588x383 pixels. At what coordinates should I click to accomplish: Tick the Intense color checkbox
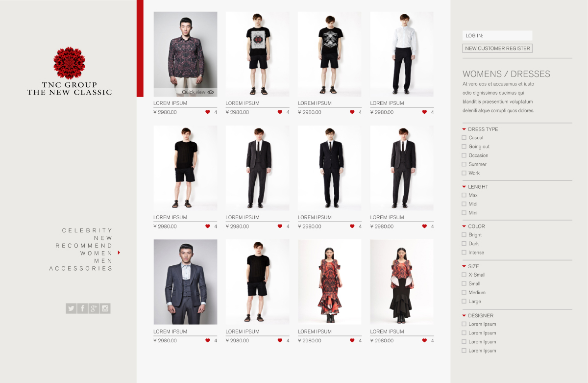pos(464,253)
